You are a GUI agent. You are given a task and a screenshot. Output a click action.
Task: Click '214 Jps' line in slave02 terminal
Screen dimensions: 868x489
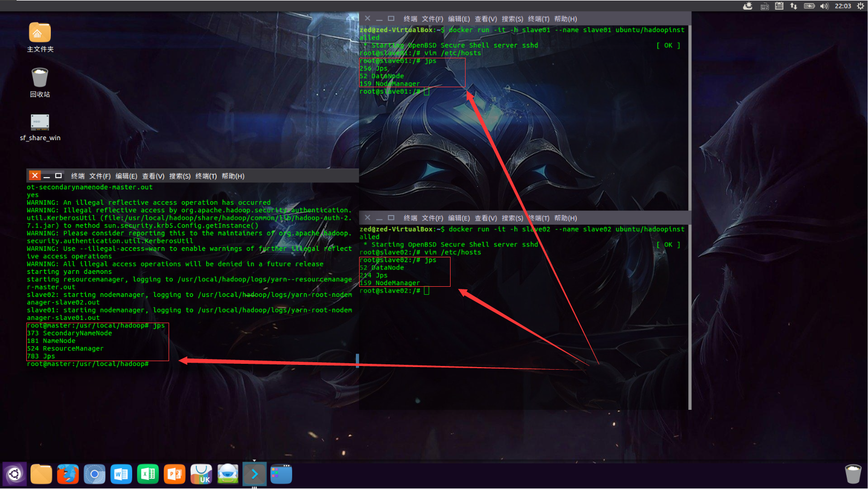pyautogui.click(x=374, y=275)
